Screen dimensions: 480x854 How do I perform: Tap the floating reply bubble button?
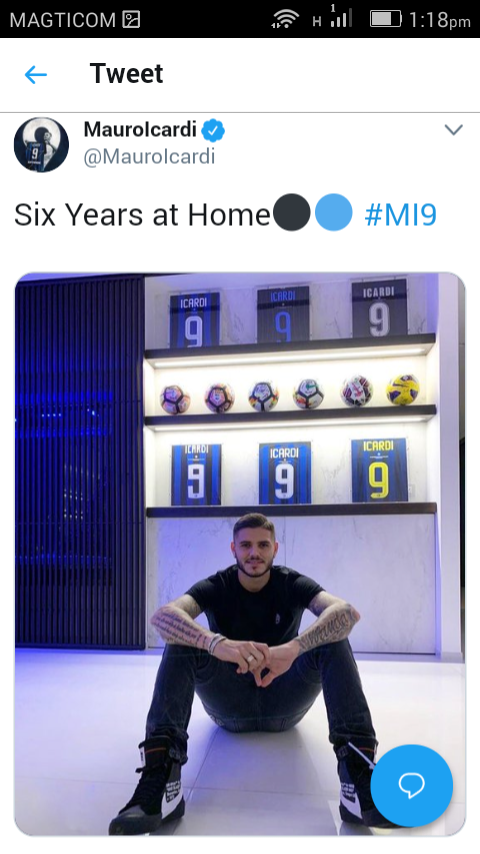coord(411,785)
